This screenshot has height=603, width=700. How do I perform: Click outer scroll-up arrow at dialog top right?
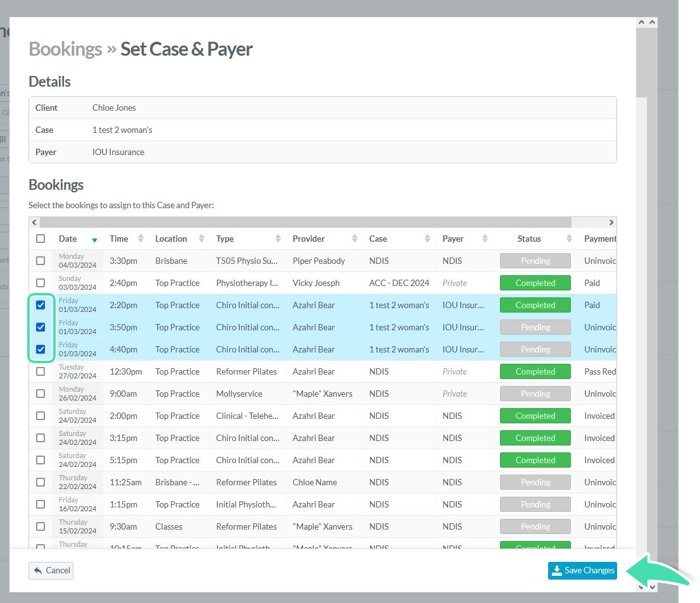coord(653,22)
